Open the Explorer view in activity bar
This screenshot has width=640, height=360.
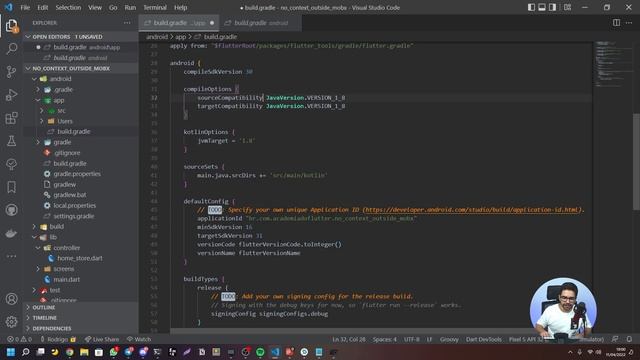pos(11,26)
